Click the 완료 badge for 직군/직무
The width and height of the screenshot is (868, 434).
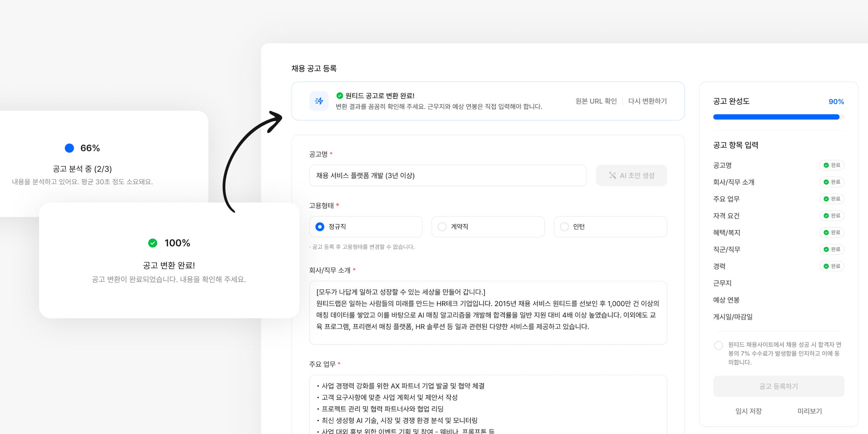click(832, 249)
